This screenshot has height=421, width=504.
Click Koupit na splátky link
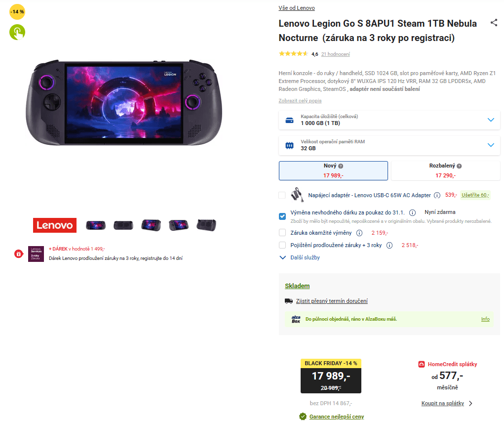coord(443,403)
